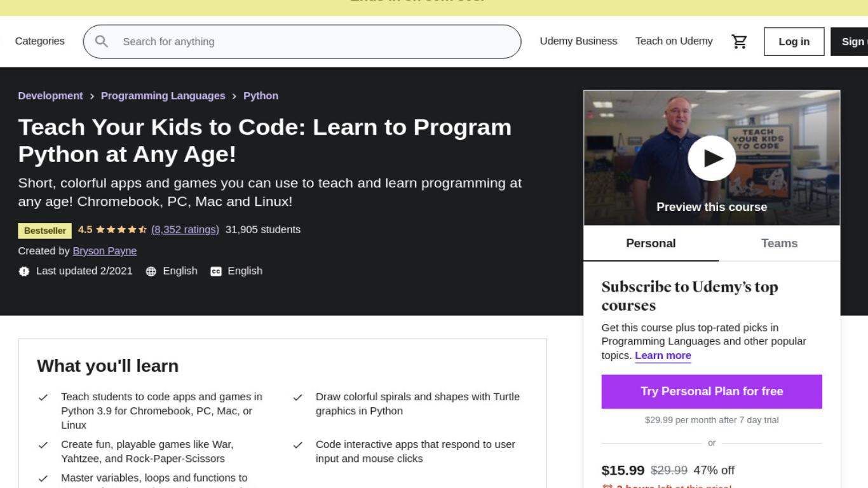This screenshot has width=868, height=488.
Task: Click Try Personal Plan for free
Action: pyautogui.click(x=712, y=391)
